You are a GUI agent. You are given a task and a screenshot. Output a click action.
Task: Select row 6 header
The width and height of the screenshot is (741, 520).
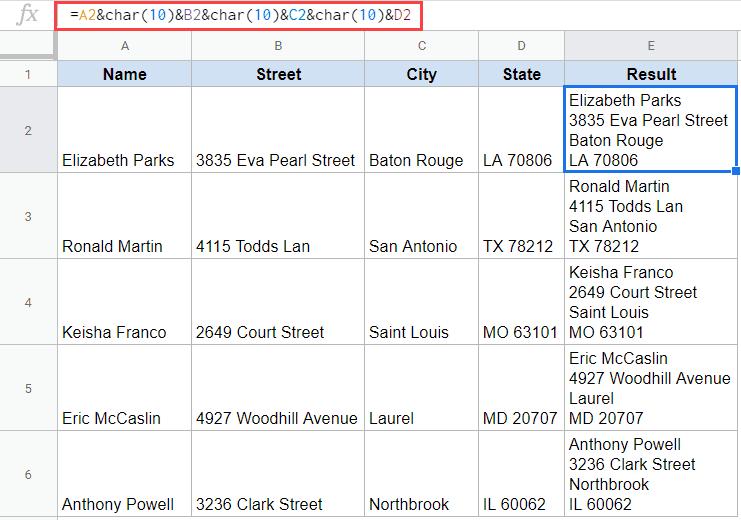coord(28,474)
